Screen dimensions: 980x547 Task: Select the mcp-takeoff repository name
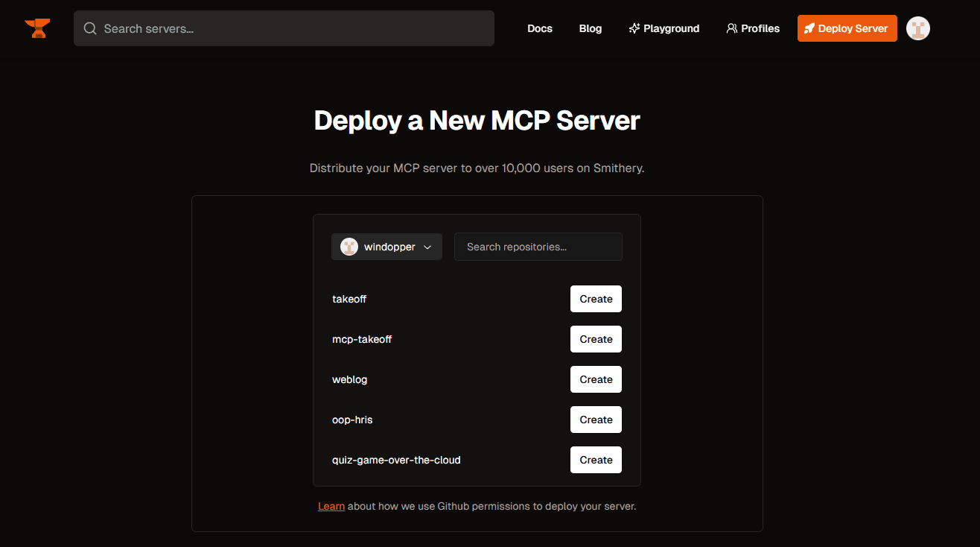point(362,339)
